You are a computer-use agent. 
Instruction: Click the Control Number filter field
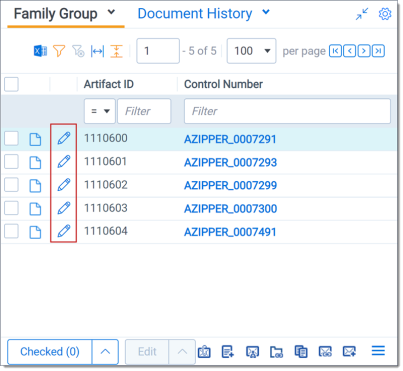point(287,111)
